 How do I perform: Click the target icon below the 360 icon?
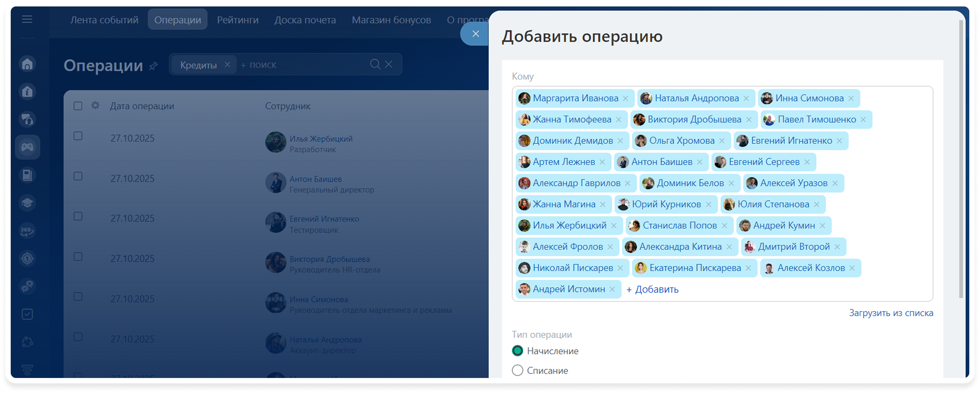point(27,258)
